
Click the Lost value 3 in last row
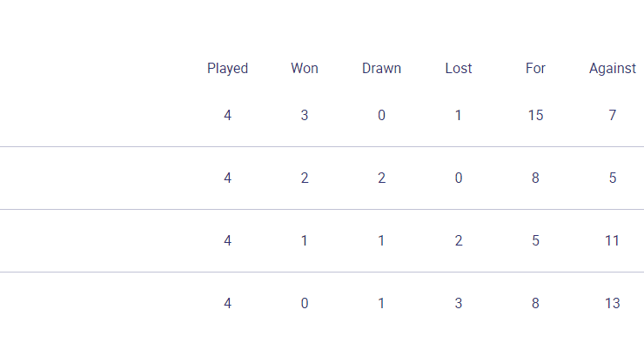459,303
